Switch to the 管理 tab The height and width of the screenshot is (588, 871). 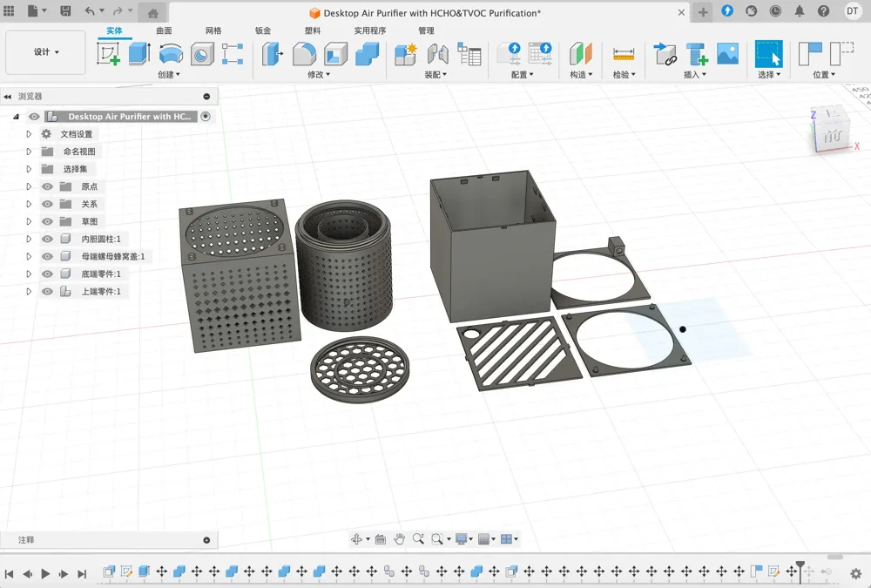[426, 30]
